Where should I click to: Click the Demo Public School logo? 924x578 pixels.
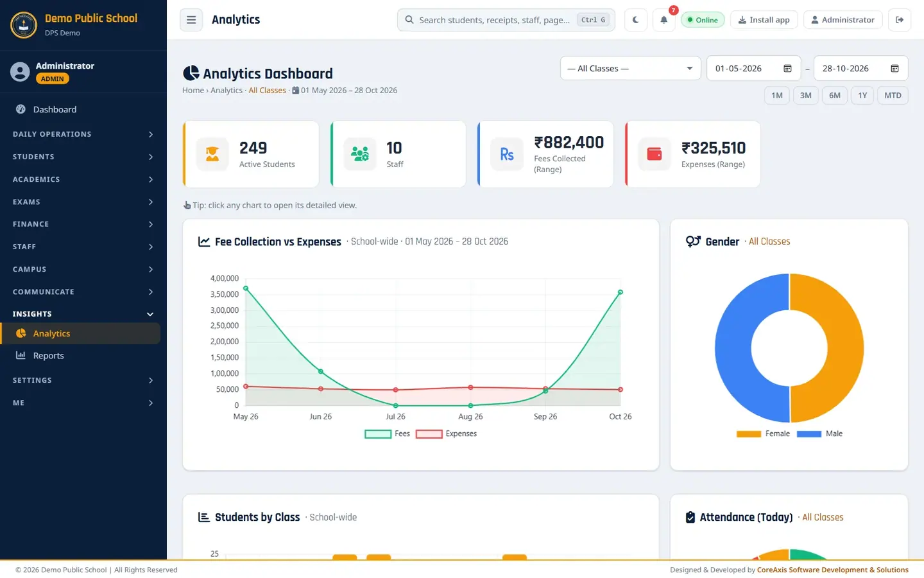(x=24, y=25)
